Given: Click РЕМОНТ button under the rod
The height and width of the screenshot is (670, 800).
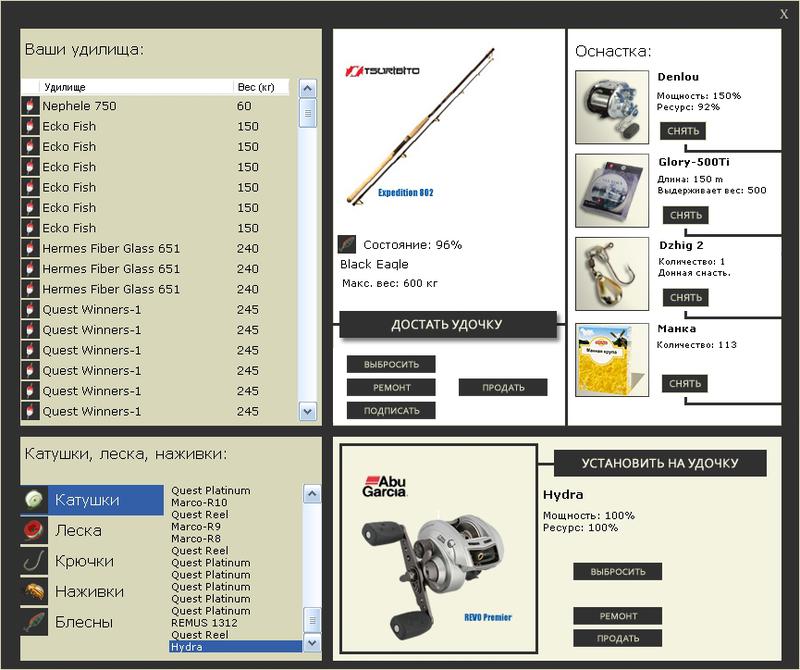Looking at the screenshot, I should click(391, 387).
